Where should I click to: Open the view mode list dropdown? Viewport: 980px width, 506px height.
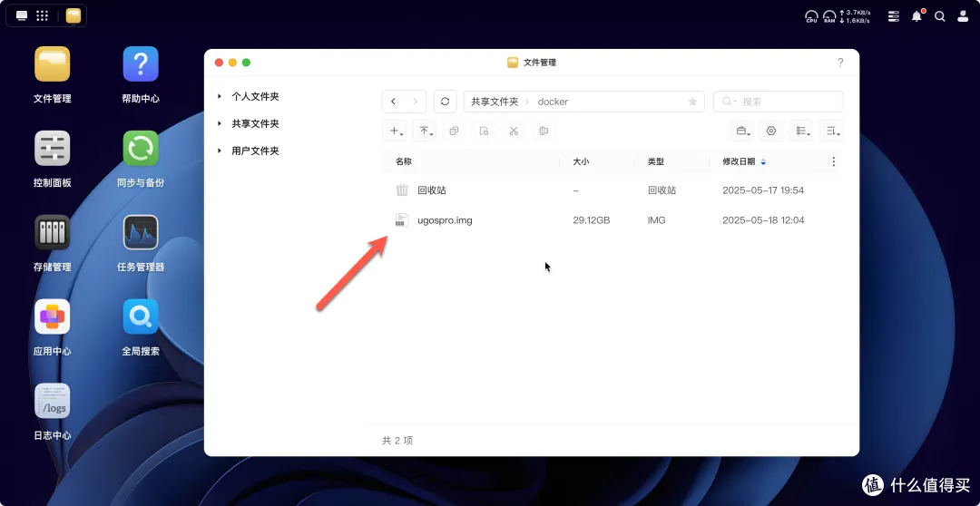802,131
